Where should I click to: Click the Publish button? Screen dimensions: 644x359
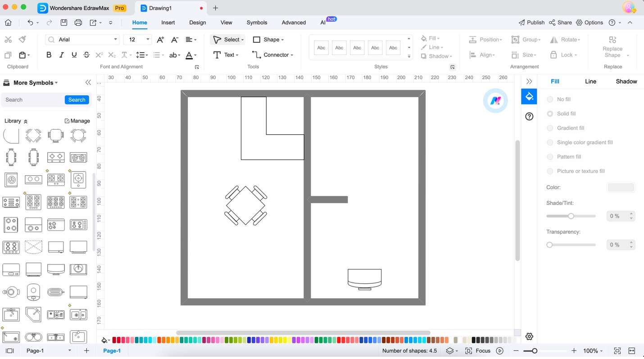point(531,23)
